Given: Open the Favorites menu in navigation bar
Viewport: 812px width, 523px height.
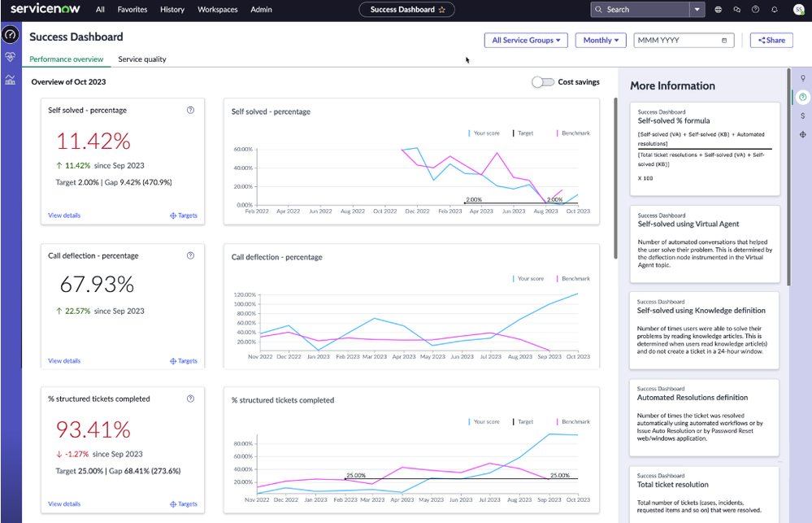Looking at the screenshot, I should click(x=132, y=10).
